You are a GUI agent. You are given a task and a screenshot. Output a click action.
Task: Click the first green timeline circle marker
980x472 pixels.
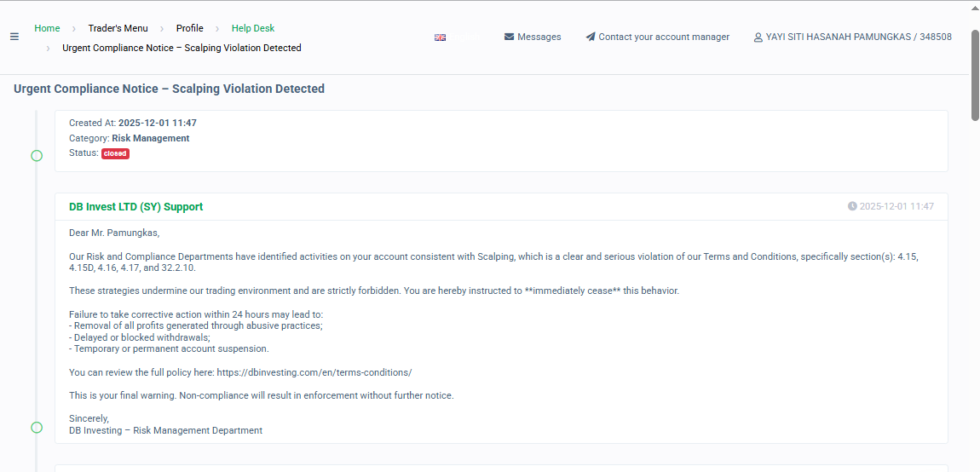tap(37, 155)
